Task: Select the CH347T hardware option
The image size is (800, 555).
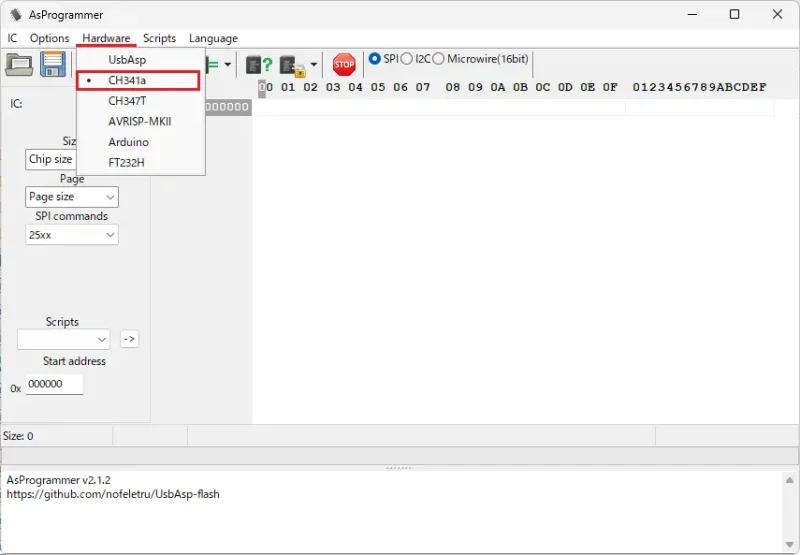Action: 127,101
